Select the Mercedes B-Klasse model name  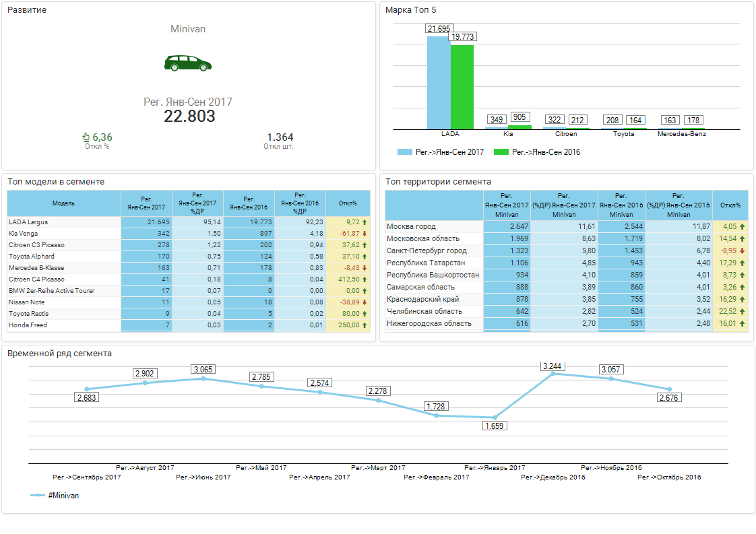pyautogui.click(x=36, y=268)
